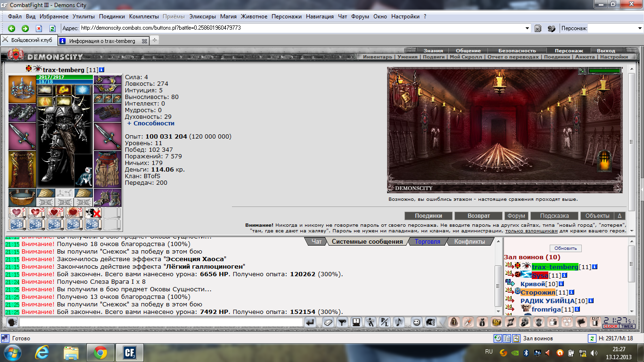The width and height of the screenshot is (644, 362).
Task: Open the right-hand sword slot
Action: pyautogui.click(x=107, y=136)
